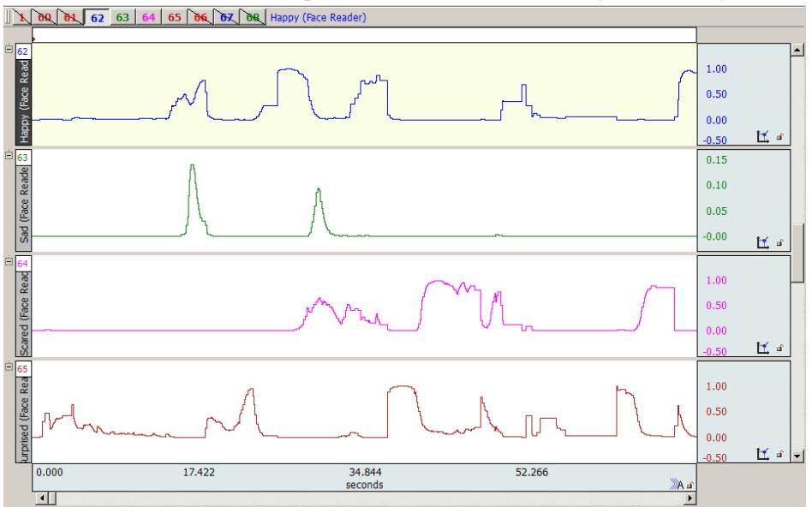The height and width of the screenshot is (513, 812).
Task: Click the autoscale icon in Happy channel
Action: pyautogui.click(x=762, y=135)
